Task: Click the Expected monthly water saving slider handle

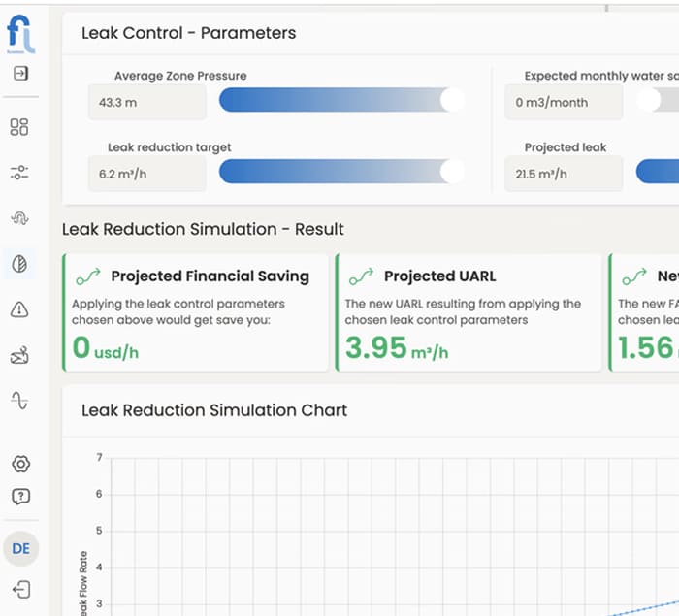Action: point(649,100)
